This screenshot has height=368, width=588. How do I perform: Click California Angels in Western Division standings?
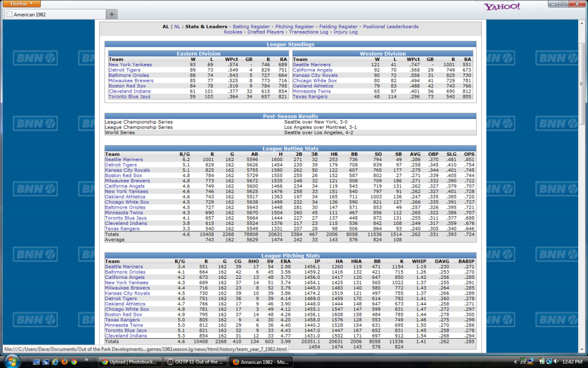click(x=312, y=70)
